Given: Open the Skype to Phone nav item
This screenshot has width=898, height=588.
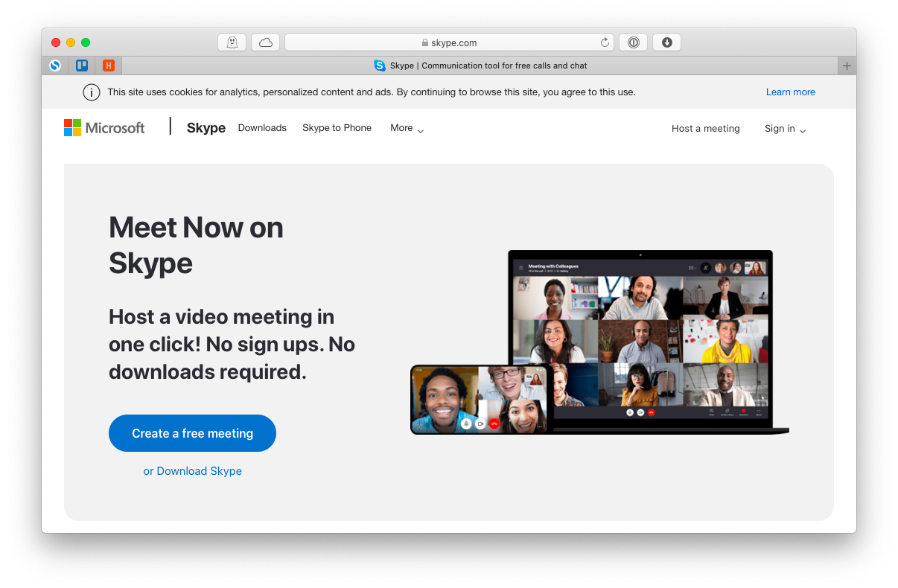Looking at the screenshot, I should coord(337,128).
